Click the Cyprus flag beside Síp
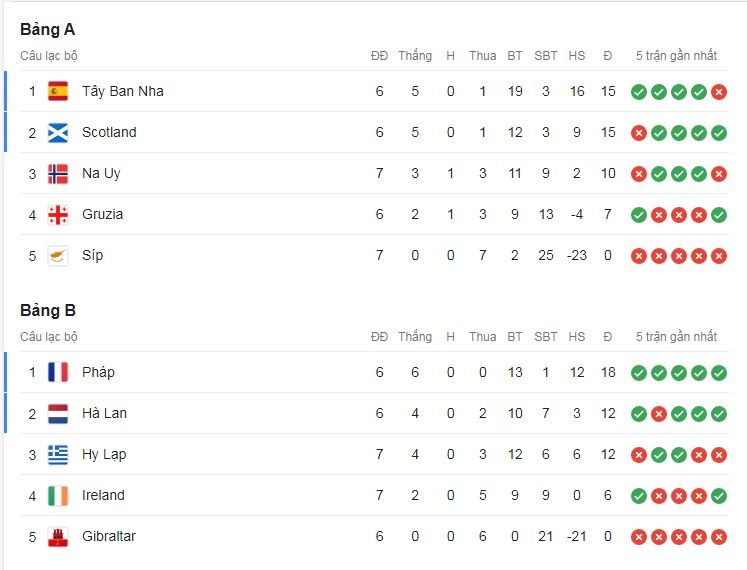This screenshot has height=570, width=747. tap(58, 255)
